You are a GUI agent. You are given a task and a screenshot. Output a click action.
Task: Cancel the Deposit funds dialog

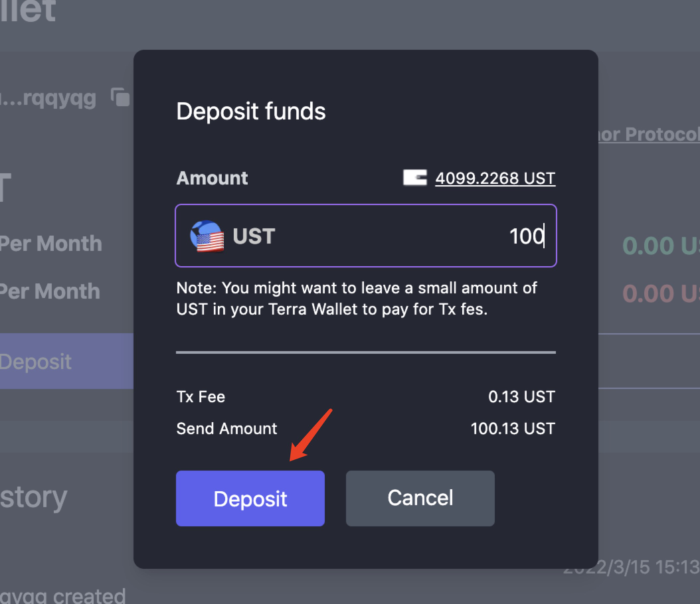click(420, 498)
